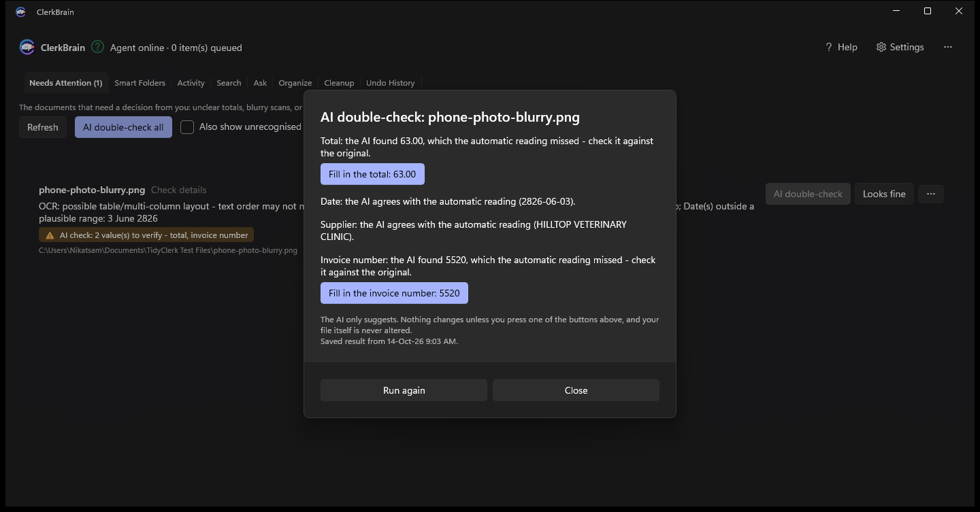The height and width of the screenshot is (512, 980).
Task: Toggle Also show unrecognised checkbox
Action: (x=187, y=127)
